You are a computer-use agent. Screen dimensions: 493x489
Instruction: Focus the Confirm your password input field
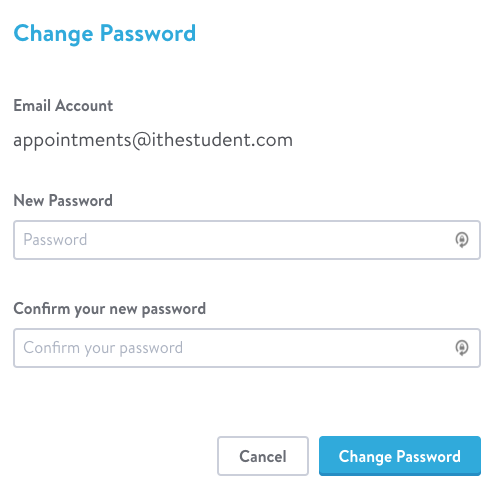(247, 348)
